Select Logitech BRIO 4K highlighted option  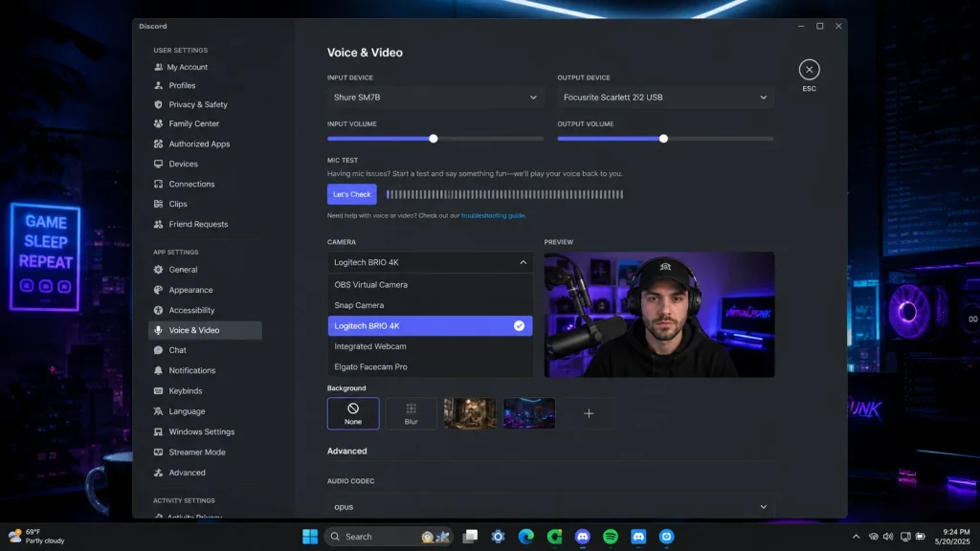point(430,325)
